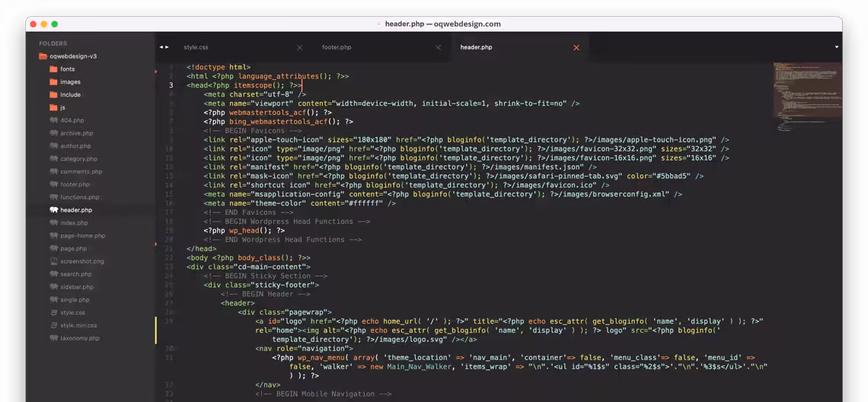Collapse the oqwebdesign-v3 folder label

pos(73,56)
